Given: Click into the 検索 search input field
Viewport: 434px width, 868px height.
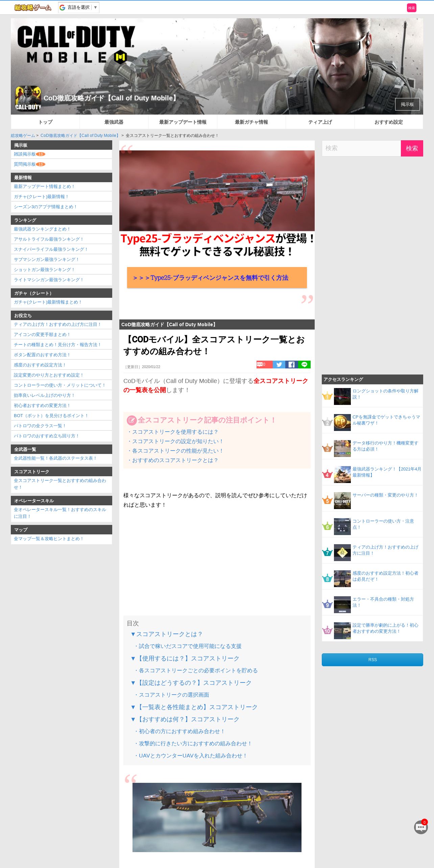Looking at the screenshot, I should (x=361, y=148).
